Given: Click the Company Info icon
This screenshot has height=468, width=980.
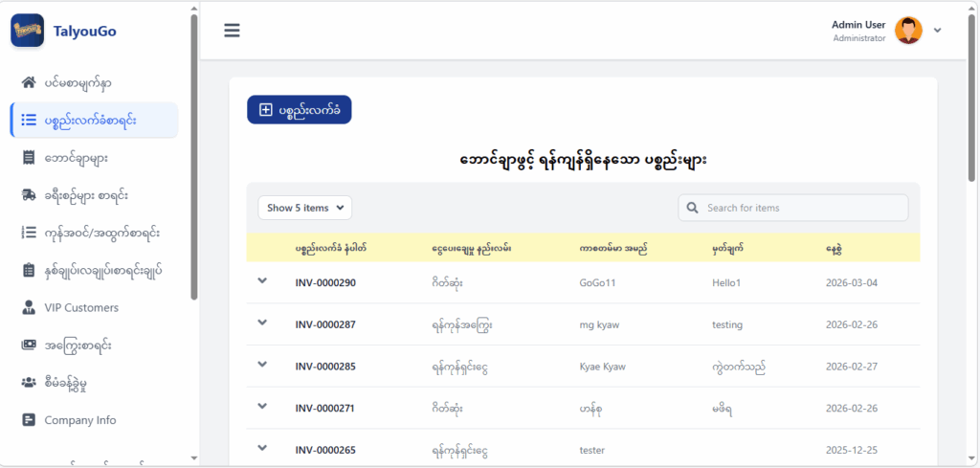Looking at the screenshot, I should (x=29, y=420).
